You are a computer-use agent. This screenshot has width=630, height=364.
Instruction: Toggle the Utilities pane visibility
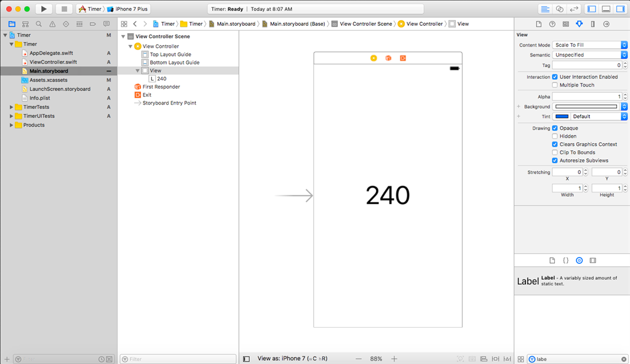[x=621, y=9]
